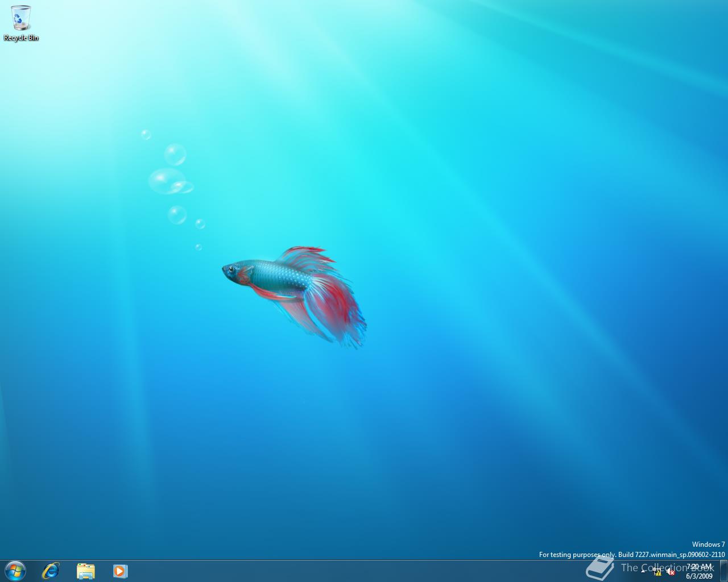Image resolution: width=728 pixels, height=582 pixels.
Task: Launch Windows Media Player from taskbar
Action: coord(120,571)
